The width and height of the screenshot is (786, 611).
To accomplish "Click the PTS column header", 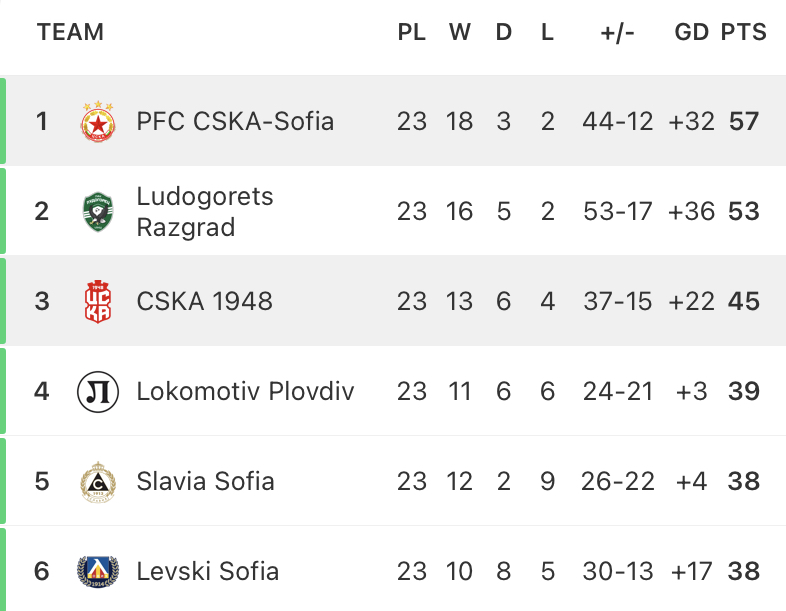I will [743, 32].
